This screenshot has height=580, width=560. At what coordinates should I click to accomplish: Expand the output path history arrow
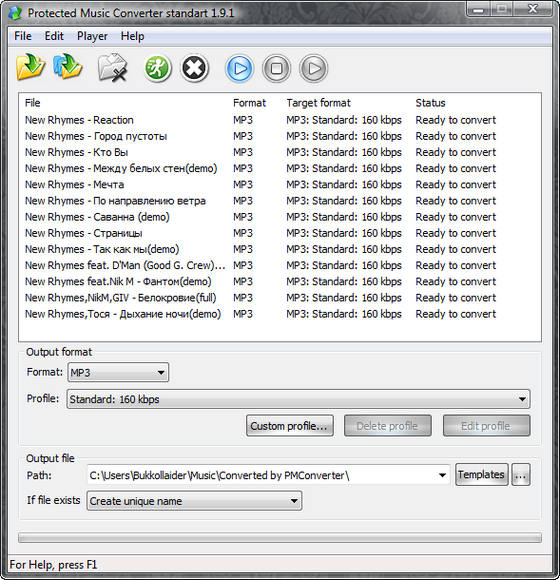[x=442, y=475]
